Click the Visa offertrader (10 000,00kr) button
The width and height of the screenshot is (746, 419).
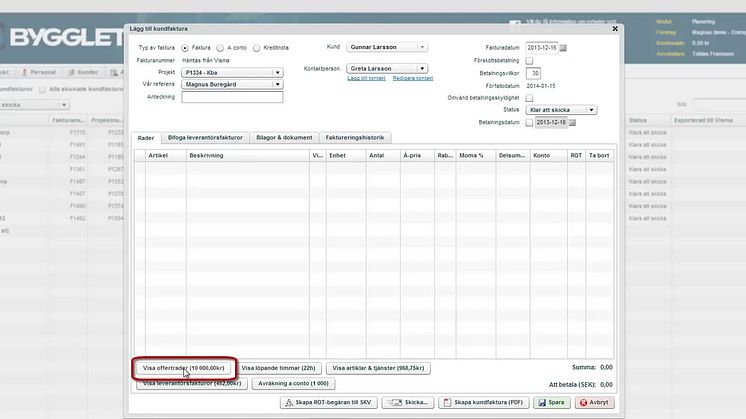[x=184, y=368]
